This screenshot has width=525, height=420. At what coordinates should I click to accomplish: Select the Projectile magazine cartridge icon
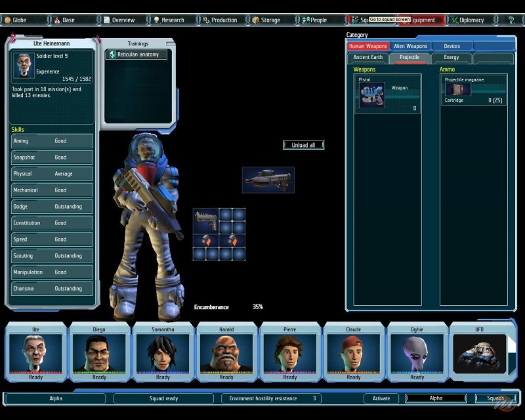(x=457, y=90)
